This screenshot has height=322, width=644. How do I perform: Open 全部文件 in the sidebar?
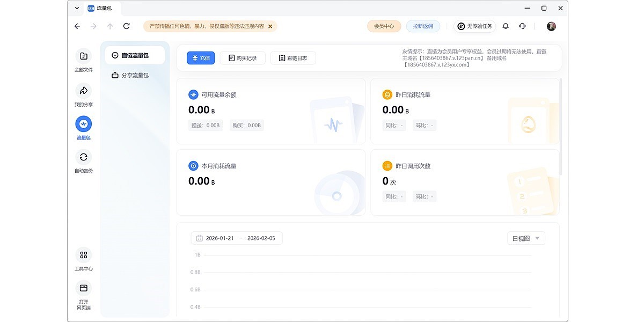tap(83, 56)
